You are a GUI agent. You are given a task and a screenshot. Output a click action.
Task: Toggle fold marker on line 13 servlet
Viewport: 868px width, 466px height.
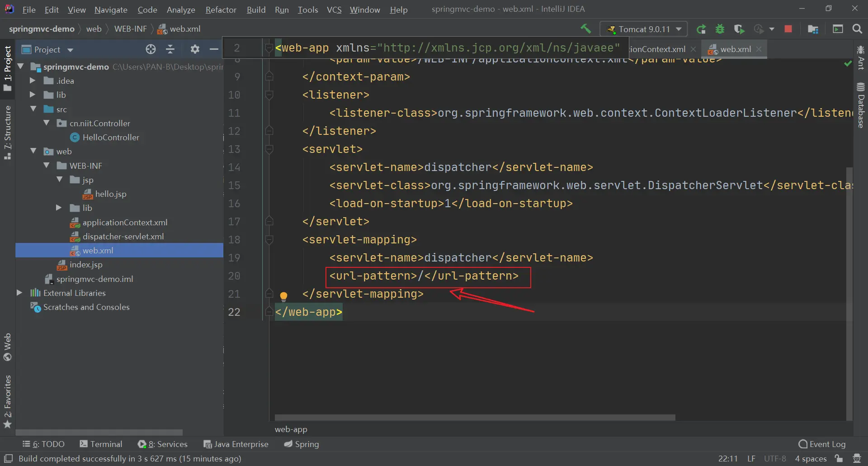[269, 149]
